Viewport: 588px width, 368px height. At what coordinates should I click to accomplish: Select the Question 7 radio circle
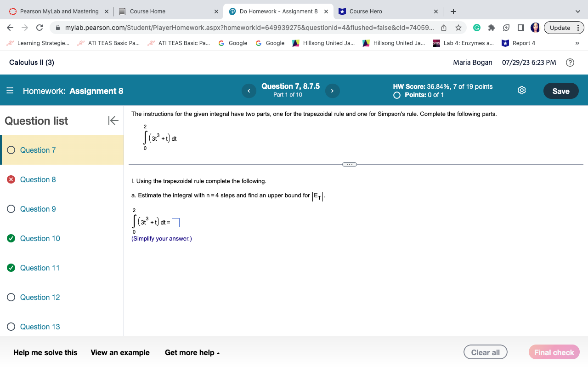[11, 149]
